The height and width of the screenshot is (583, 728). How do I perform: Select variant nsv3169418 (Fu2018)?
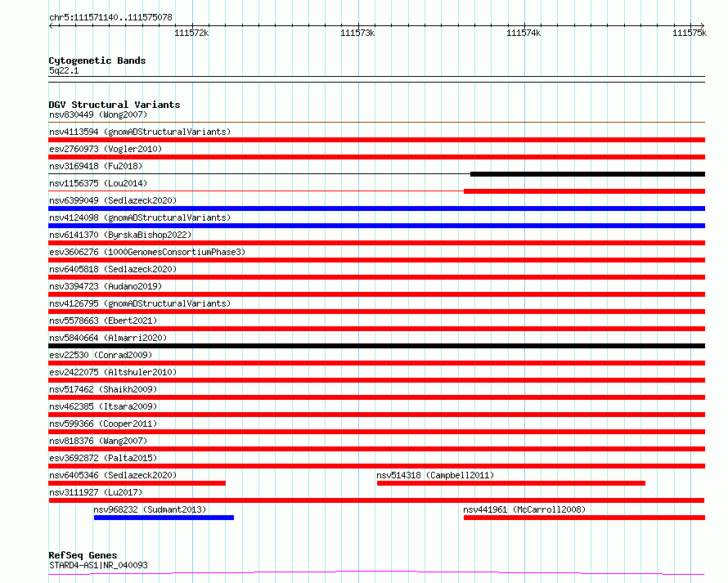(x=96, y=166)
